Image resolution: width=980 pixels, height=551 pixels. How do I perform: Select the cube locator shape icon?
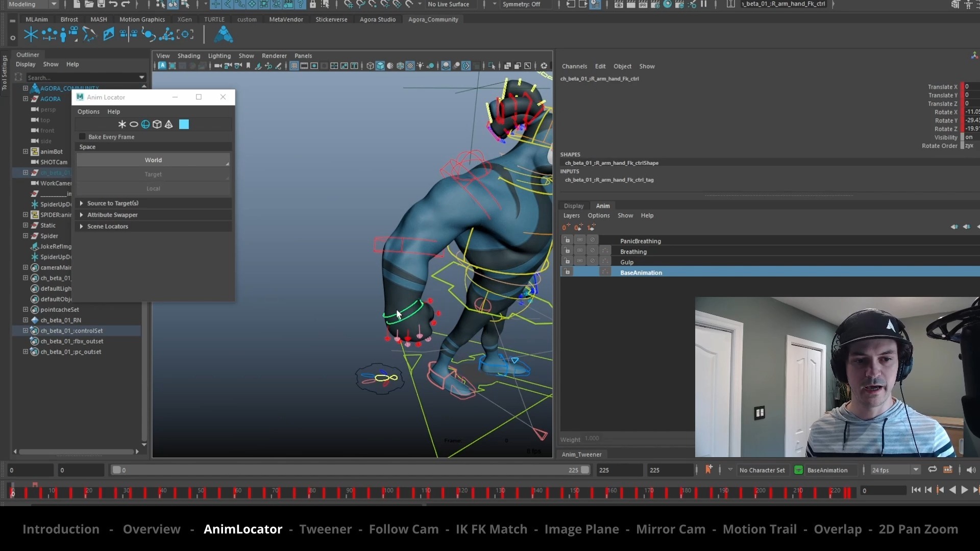tap(157, 124)
